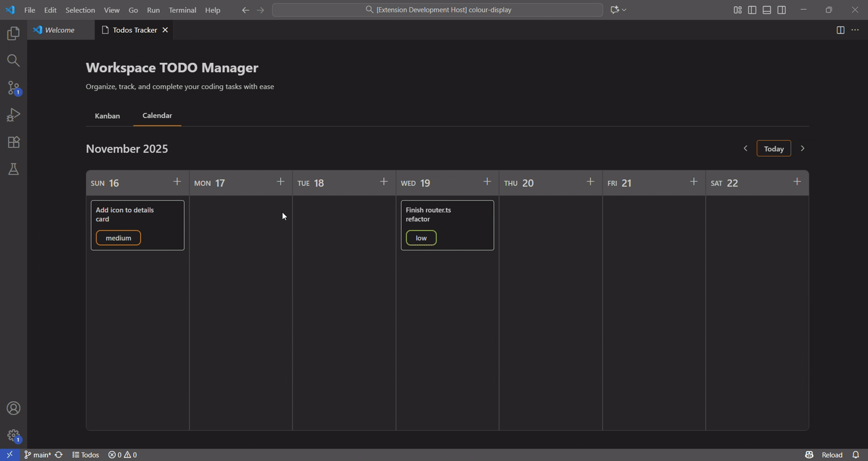Open the Extensions view
Screen dimensions: 868x461
point(13,142)
